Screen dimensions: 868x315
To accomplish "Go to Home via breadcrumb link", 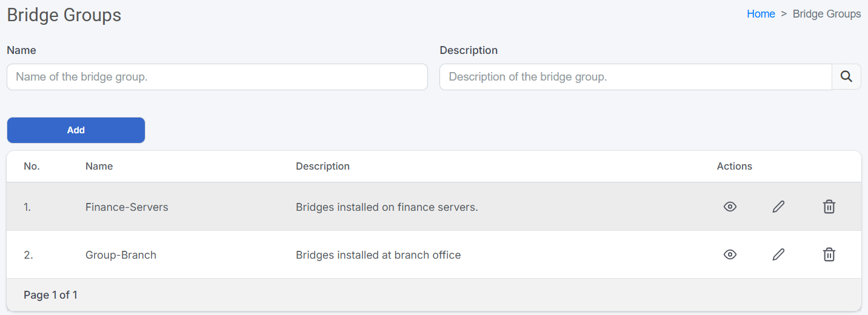I will (x=760, y=14).
